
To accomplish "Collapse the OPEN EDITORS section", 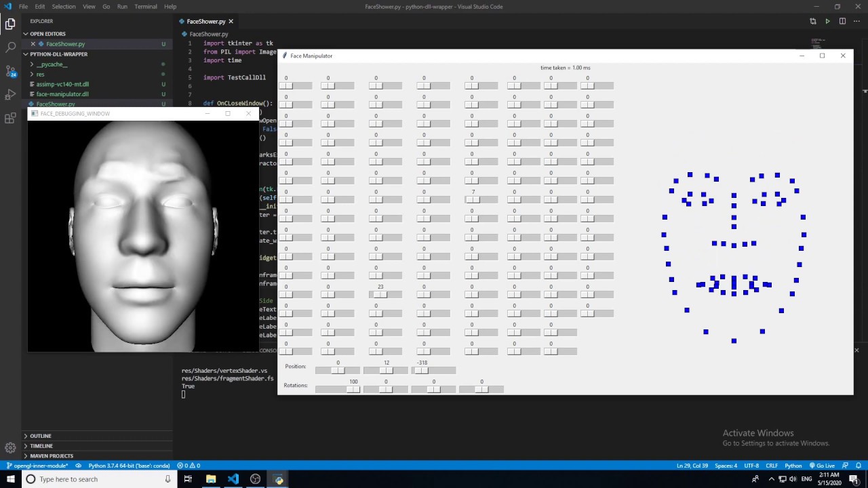I will (97, 34).
